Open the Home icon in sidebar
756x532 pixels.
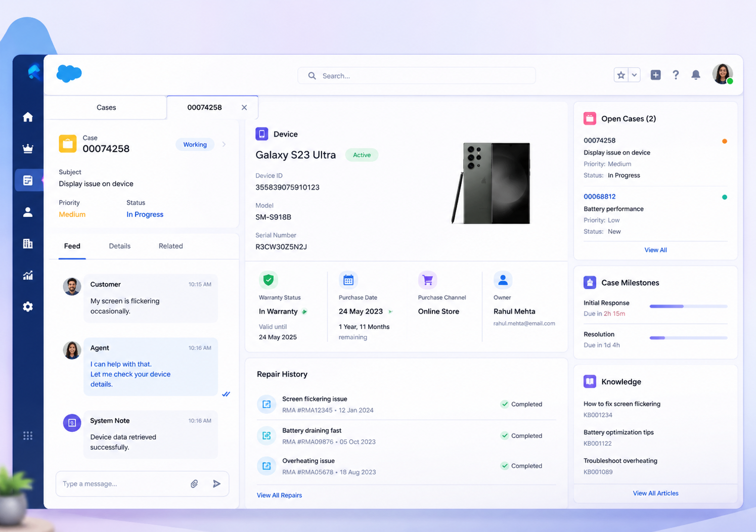[28, 117]
